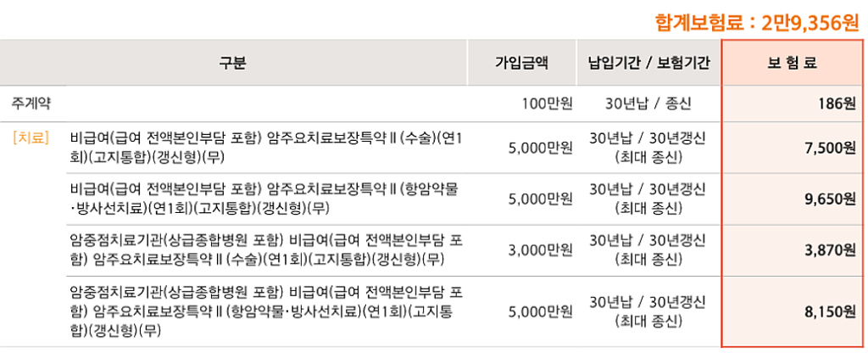Screen dimensions: 868x353
Task: Click the orange [치료] category label
Action: coord(31,138)
